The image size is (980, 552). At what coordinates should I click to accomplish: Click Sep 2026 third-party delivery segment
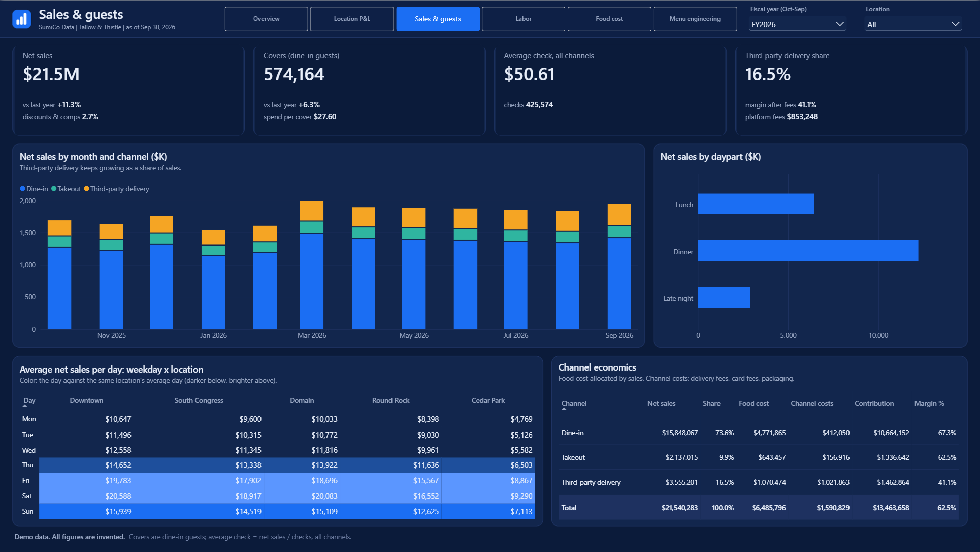[x=619, y=214]
